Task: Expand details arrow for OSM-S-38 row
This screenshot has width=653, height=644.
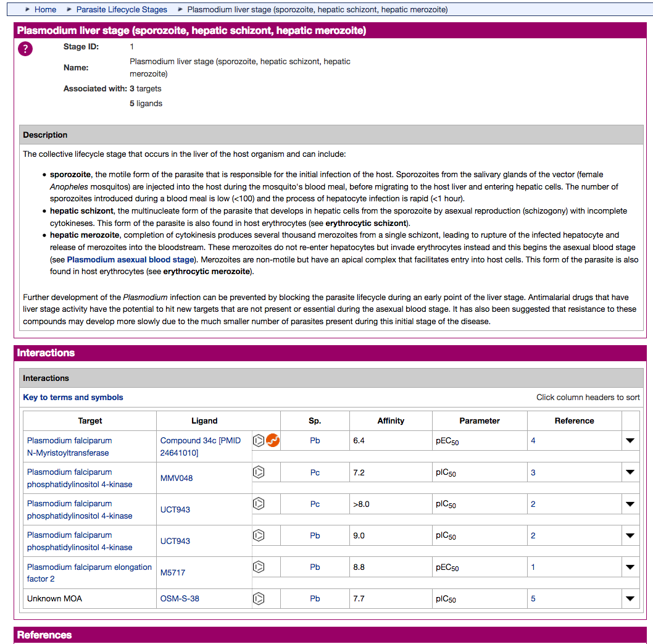Action: click(630, 599)
